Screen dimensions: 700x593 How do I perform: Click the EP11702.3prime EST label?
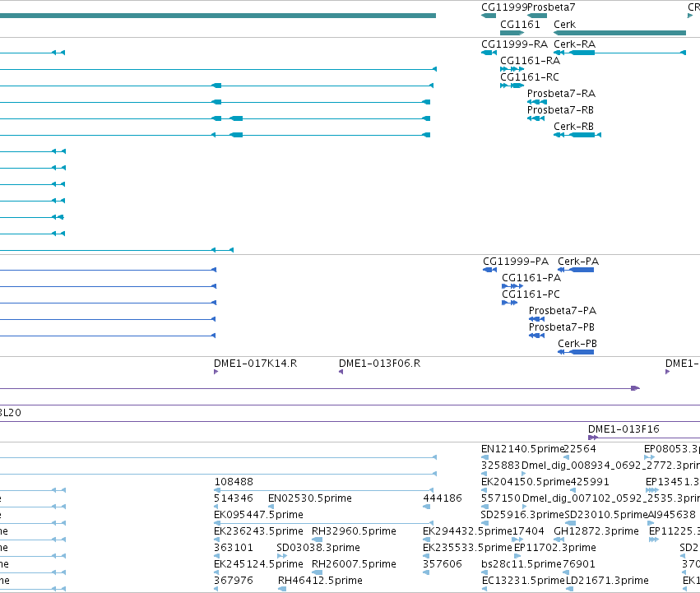point(555,548)
